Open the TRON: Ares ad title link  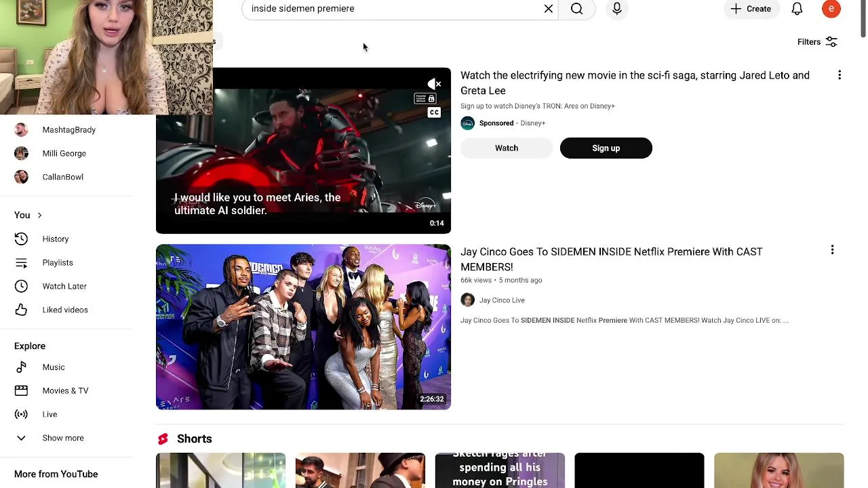pyautogui.click(x=635, y=83)
